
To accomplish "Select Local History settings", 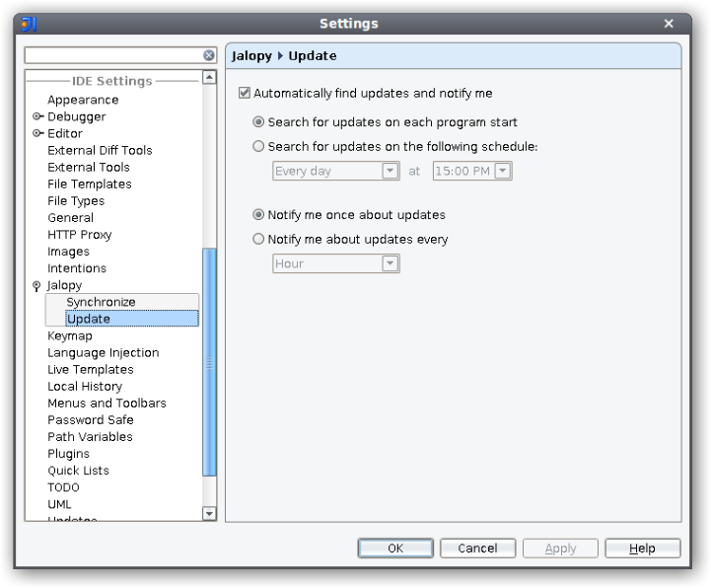I will (85, 386).
